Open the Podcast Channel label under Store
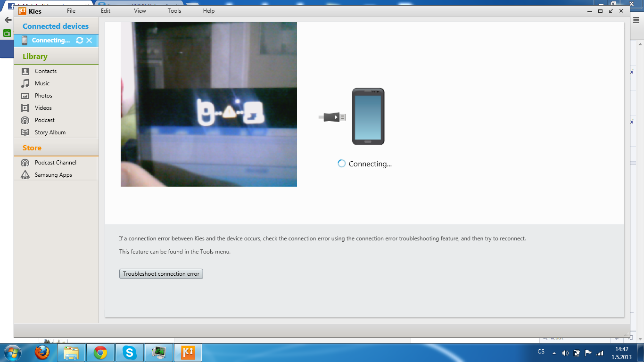 click(56, 163)
